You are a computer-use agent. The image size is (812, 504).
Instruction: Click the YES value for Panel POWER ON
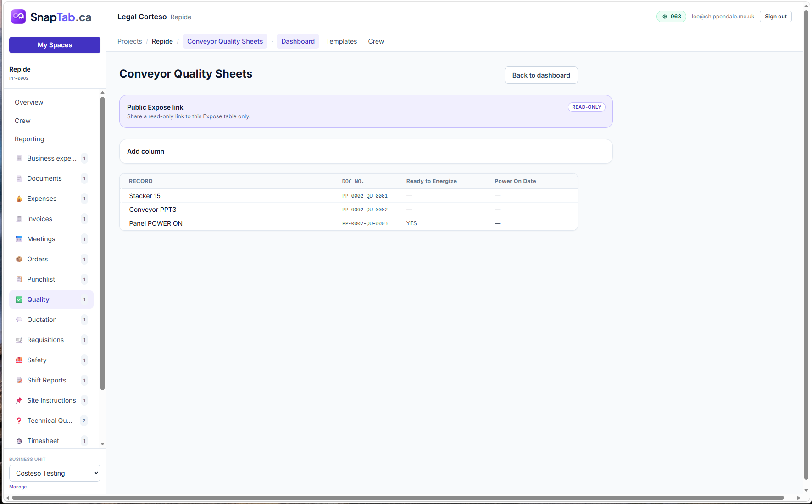(412, 223)
